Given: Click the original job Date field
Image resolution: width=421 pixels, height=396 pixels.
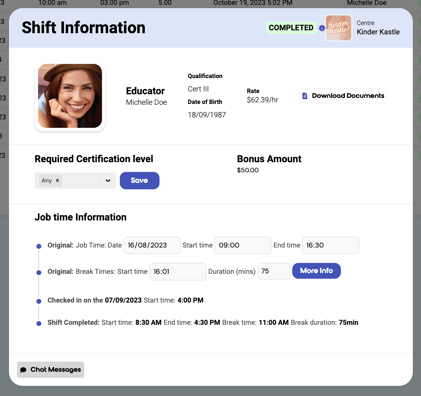Looking at the screenshot, I should (152, 245).
